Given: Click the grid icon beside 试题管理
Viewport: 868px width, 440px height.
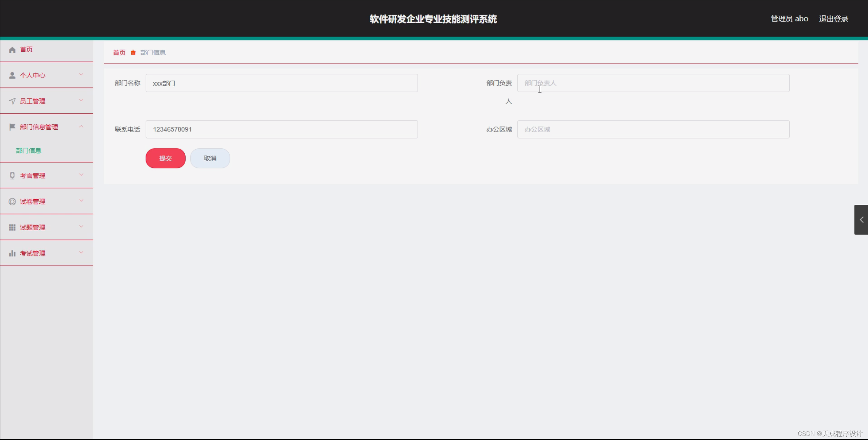Looking at the screenshot, I should point(12,227).
